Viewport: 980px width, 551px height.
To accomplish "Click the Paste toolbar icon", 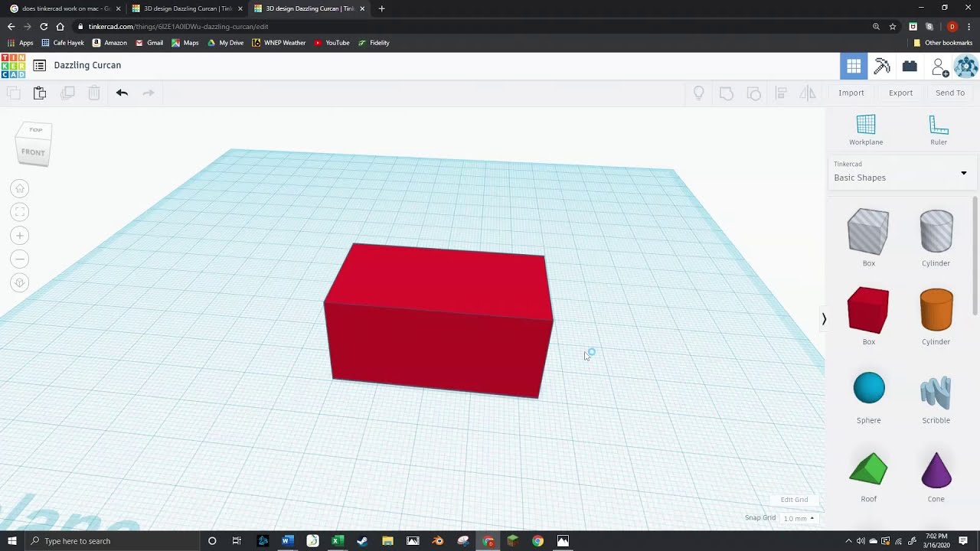I will point(40,93).
